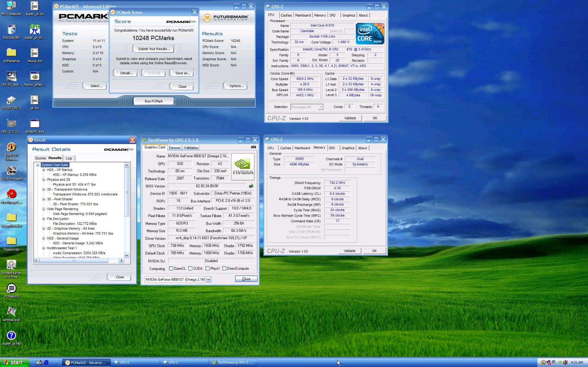588x367 pixels.
Task: Open SPD tab in top CPU-Z
Action: (333, 15)
